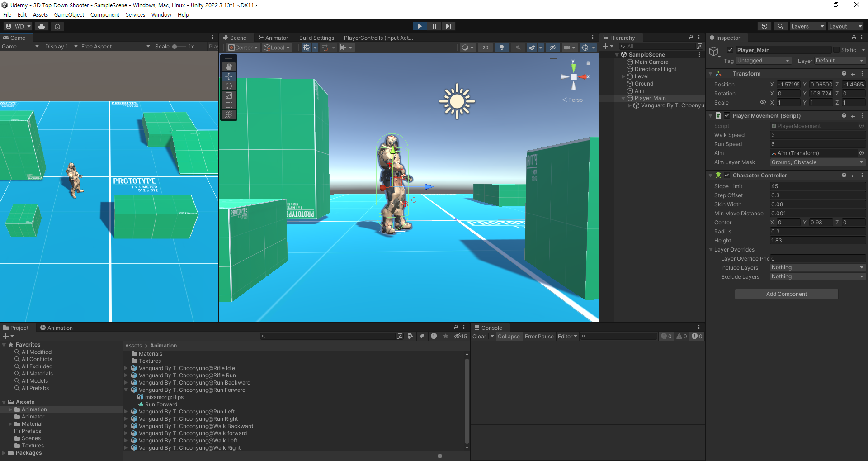This screenshot has width=868, height=461.
Task: Toggle hidden objects visibility in Scene
Action: coord(552,48)
